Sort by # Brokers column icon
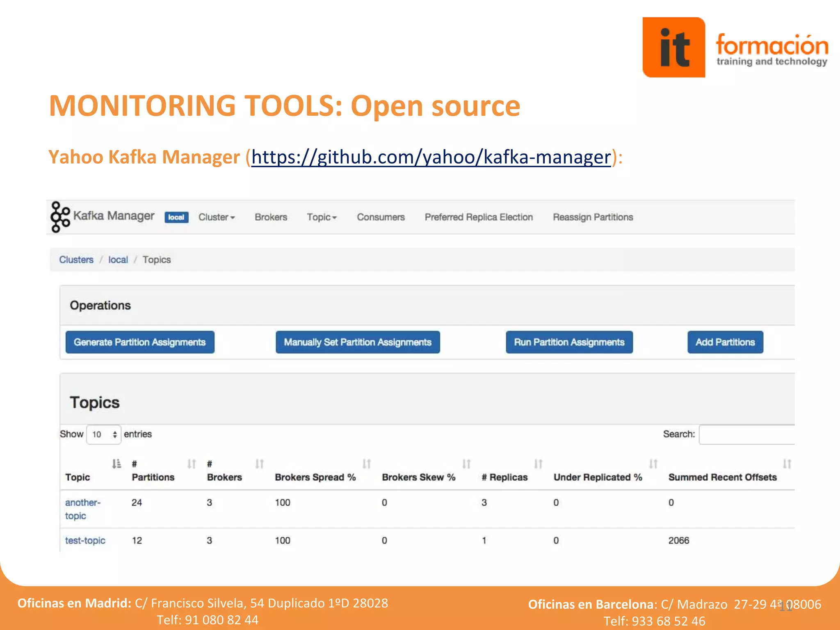Viewport: 840px width, 630px height. pos(259,464)
